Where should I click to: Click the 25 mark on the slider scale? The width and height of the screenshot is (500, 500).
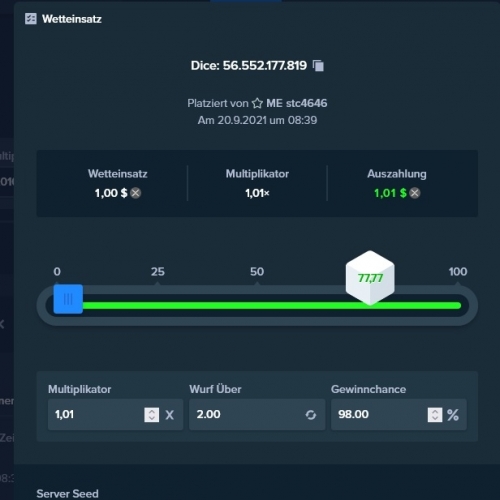(x=158, y=272)
